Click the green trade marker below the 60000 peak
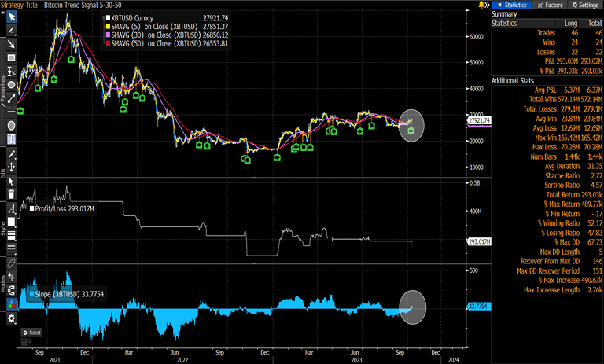Viewport: 604px width, 364px height. (x=72, y=59)
